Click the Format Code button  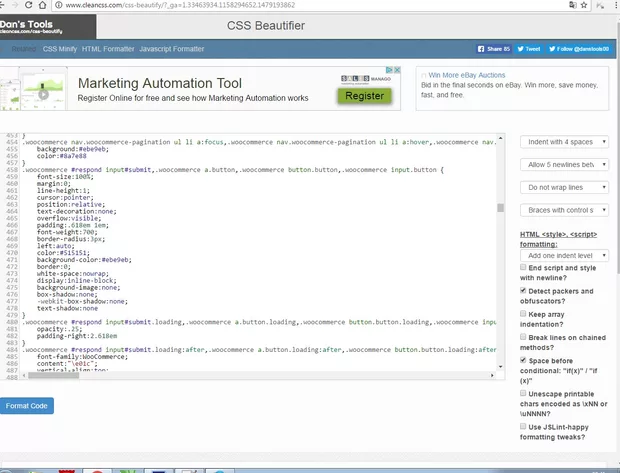(26, 406)
